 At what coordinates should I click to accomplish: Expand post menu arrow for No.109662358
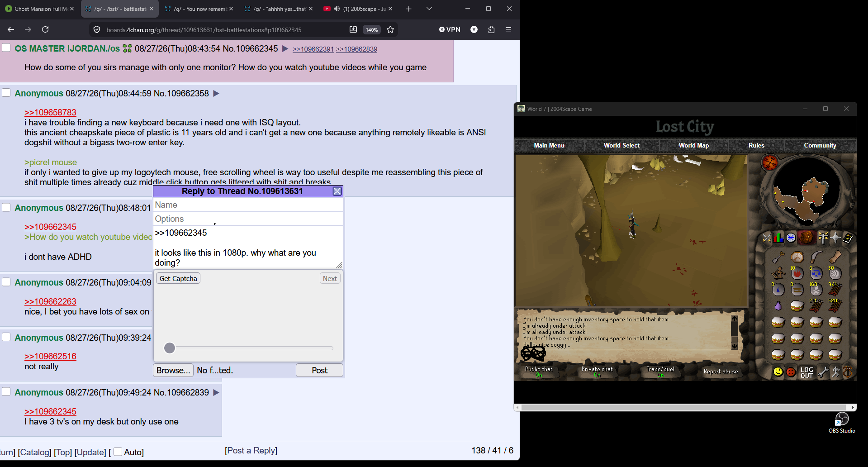pos(216,94)
